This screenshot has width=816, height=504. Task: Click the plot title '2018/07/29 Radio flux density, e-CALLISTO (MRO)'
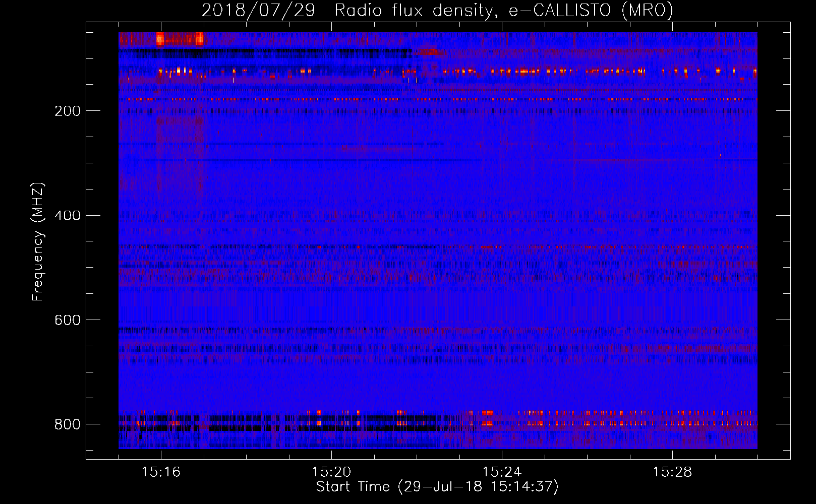tap(437, 10)
